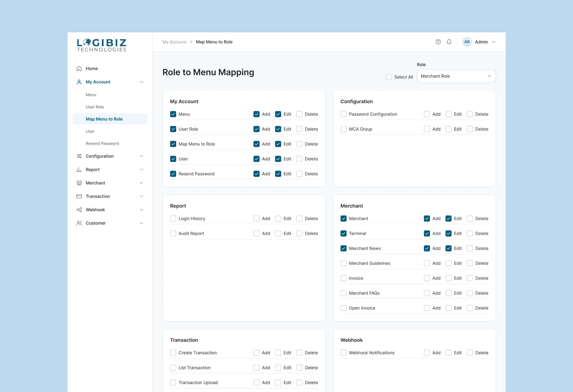Check Edit for Merchant Guidelines
The height and width of the screenshot is (392, 573).
tap(448, 263)
